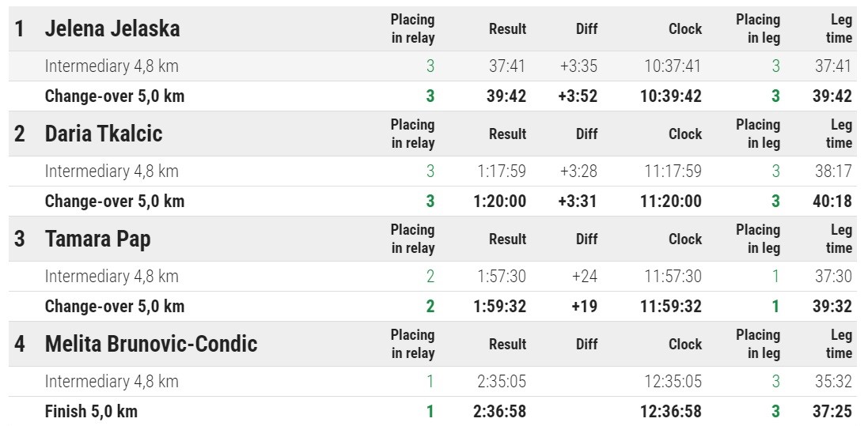This screenshot has width=868, height=426.
Task: Click Tamara Pap's intermediary leg time 37:30
Action: point(833,277)
